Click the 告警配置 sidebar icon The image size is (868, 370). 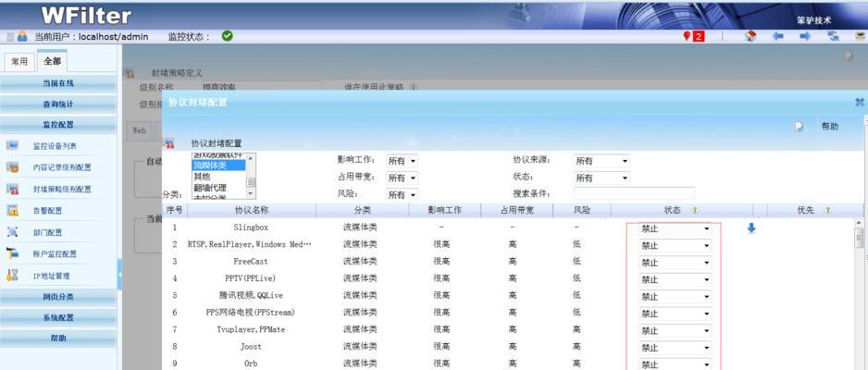pos(13,210)
